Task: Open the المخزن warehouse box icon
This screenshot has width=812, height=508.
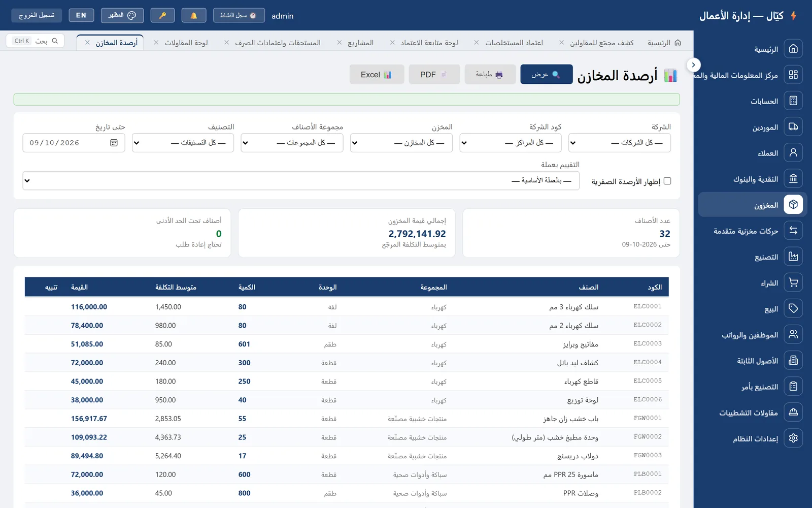Action: click(793, 204)
